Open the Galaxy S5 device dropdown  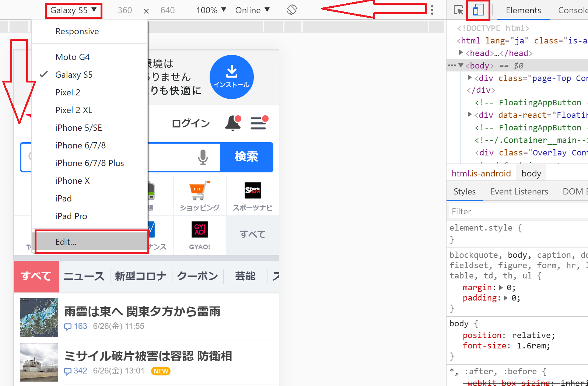tap(74, 10)
